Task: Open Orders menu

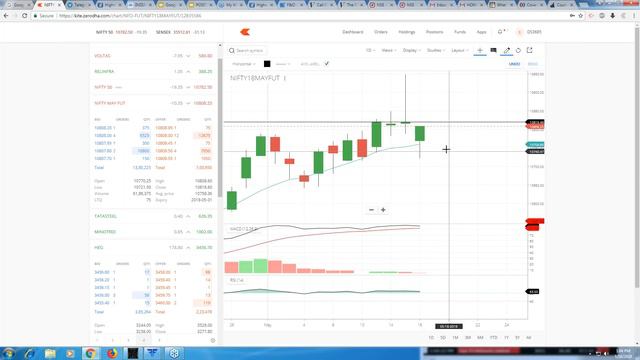Action: 381,32
